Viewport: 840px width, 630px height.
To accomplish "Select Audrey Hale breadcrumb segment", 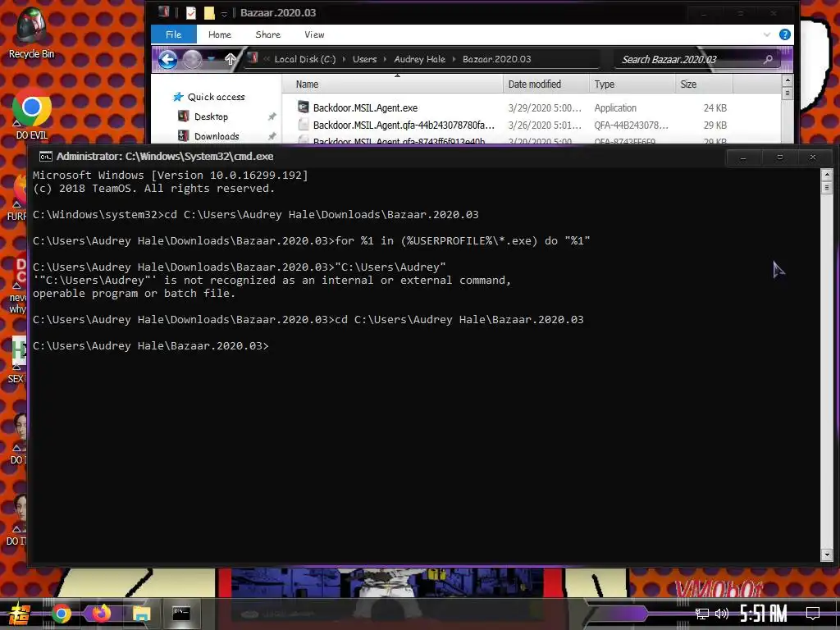I will click(419, 59).
